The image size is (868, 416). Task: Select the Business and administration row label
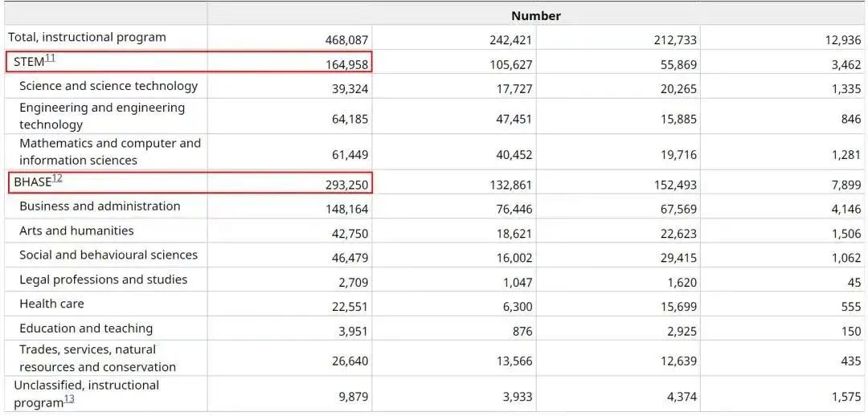tap(100, 206)
